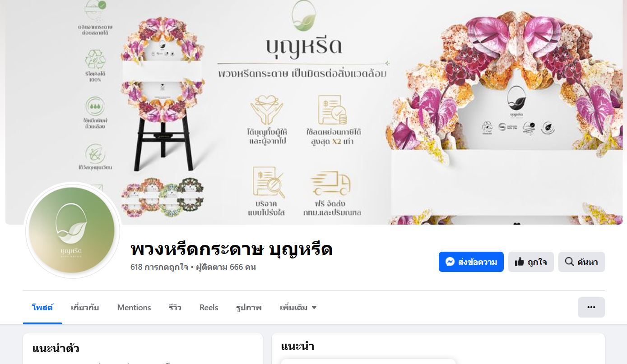Click the Messenger icon in send message button
Image resolution: width=627 pixels, height=364 pixels.
450,262
